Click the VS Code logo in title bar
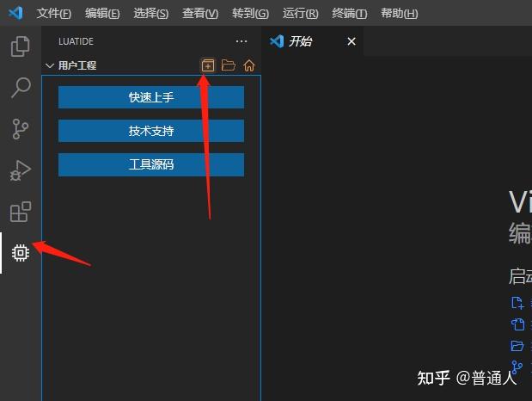This screenshot has width=532, height=401. tap(15, 13)
